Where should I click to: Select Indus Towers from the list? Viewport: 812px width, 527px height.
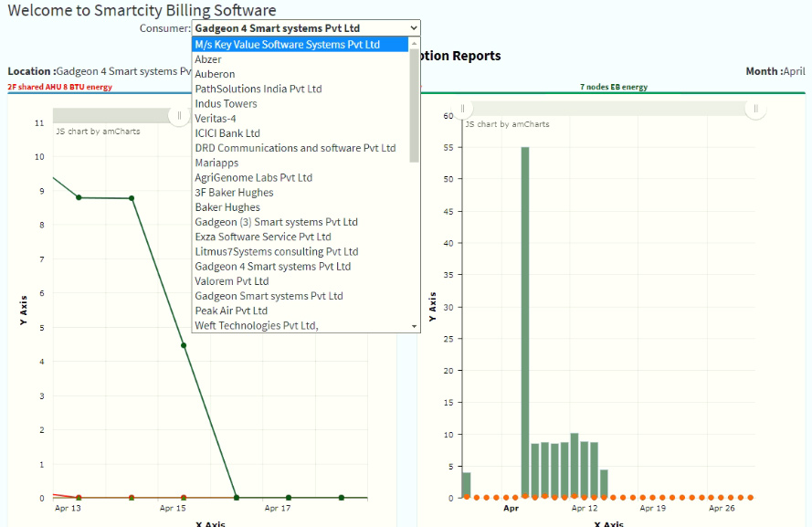(226, 104)
